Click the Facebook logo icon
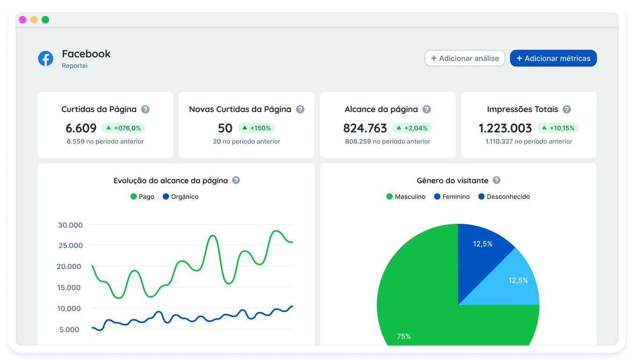This screenshot has height=364, width=634. (x=45, y=58)
